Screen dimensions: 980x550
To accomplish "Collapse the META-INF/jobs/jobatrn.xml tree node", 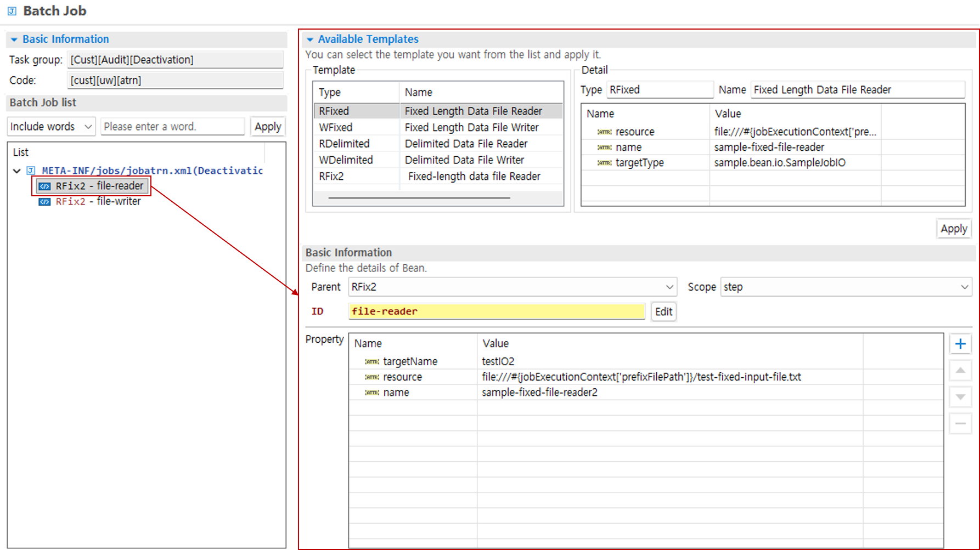I will tap(17, 171).
